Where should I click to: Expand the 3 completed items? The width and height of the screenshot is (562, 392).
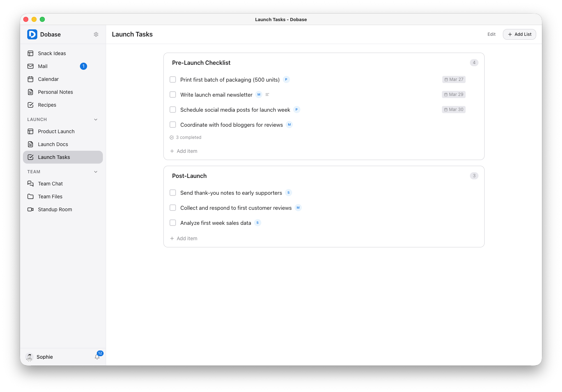tap(186, 137)
